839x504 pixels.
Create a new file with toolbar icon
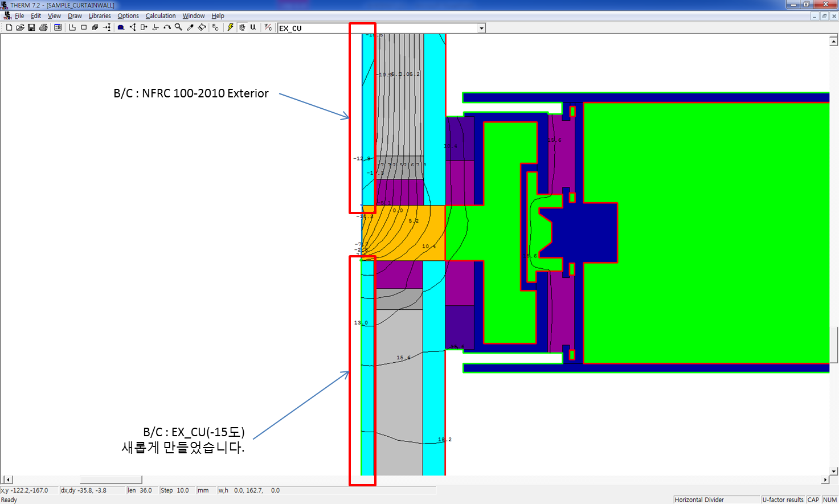point(9,27)
